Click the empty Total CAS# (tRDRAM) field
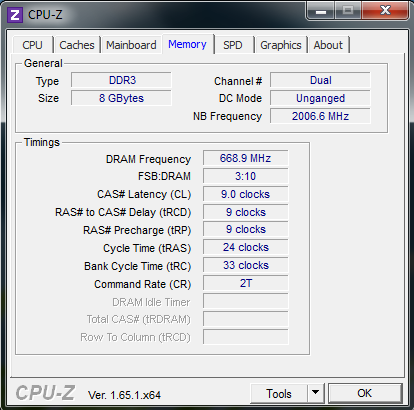Screen dimensions: 414x410 [x=246, y=319]
